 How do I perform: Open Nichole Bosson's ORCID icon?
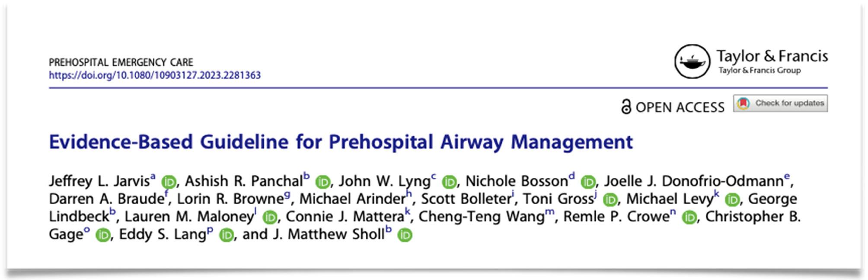coord(588,182)
